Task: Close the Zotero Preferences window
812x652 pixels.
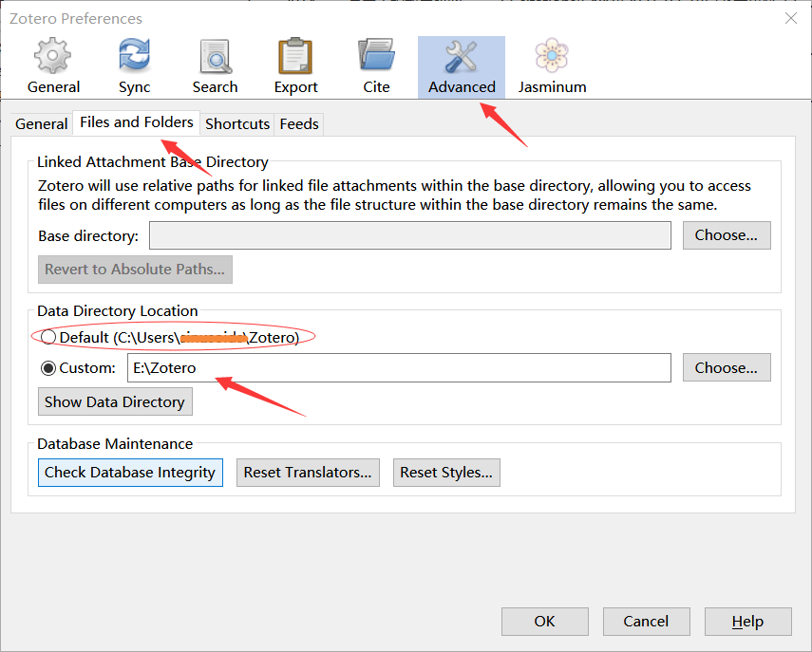Action: point(791,19)
